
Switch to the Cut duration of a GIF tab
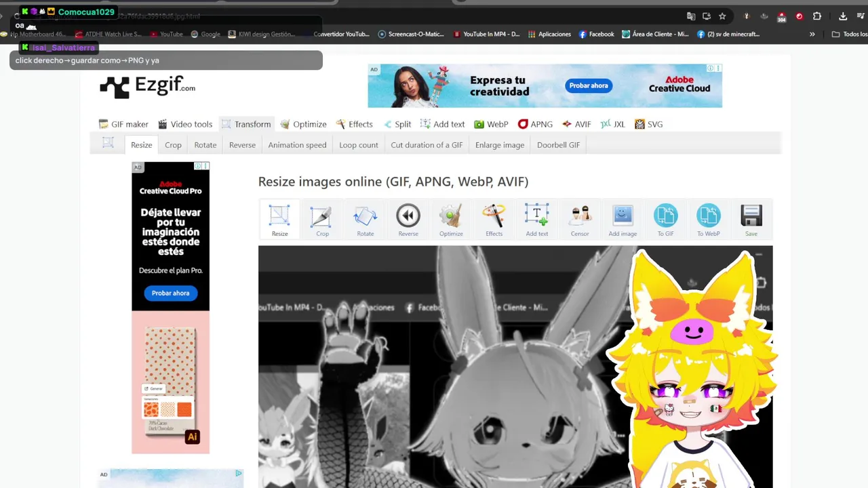pos(427,145)
